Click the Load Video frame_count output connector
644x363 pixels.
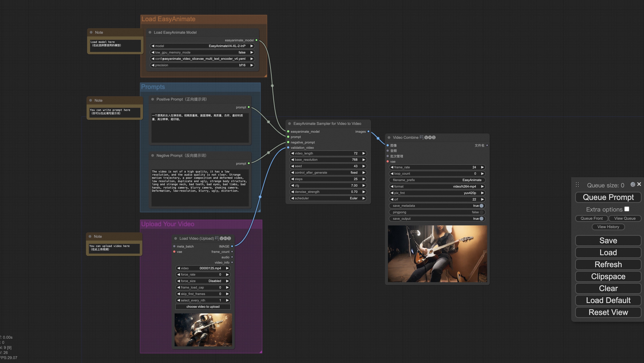pos(232,252)
